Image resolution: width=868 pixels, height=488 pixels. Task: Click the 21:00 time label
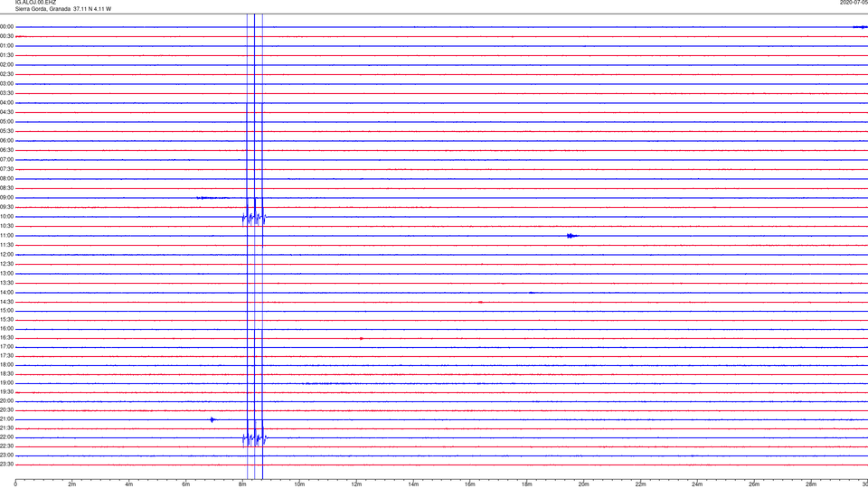pos(6,419)
